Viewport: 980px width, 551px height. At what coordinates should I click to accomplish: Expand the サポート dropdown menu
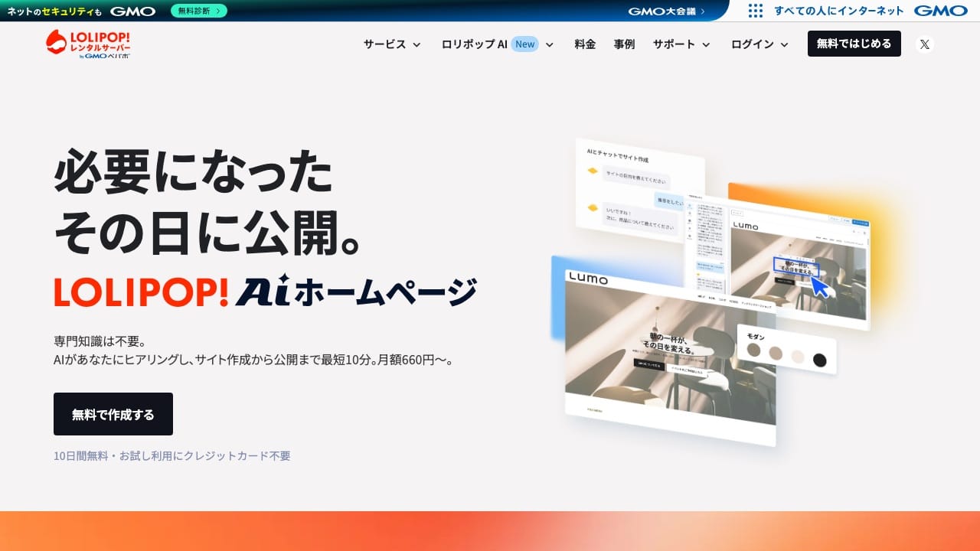pos(681,44)
